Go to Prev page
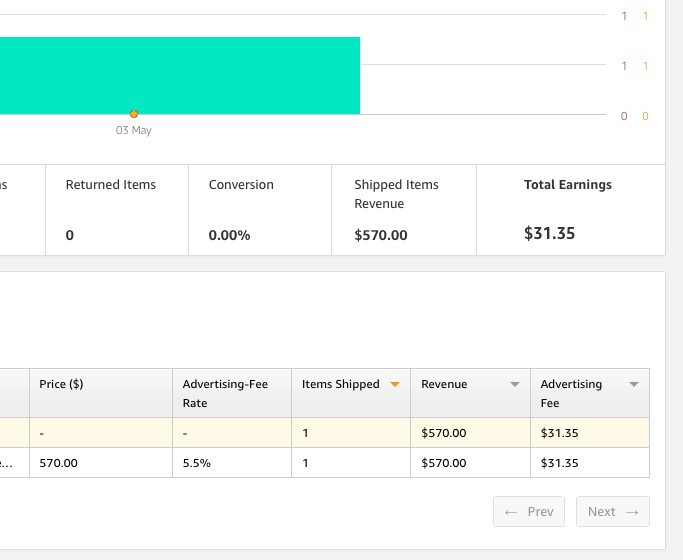683x560 pixels. click(529, 511)
